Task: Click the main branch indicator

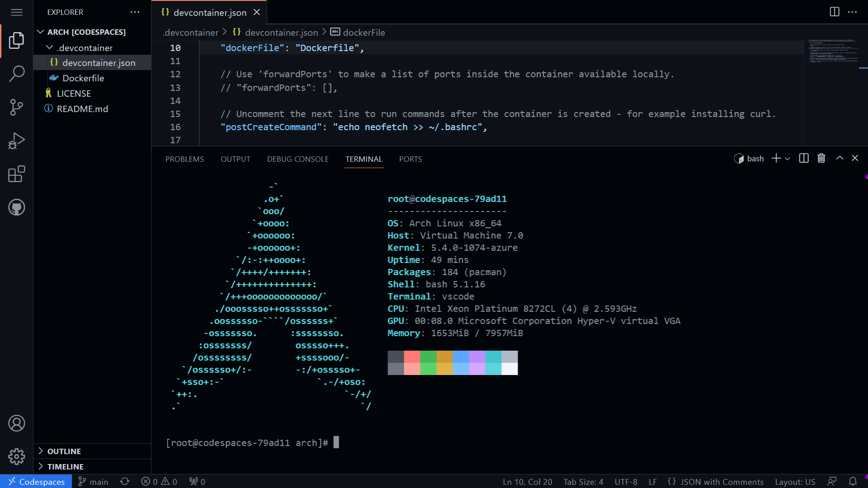Action: (x=93, y=482)
